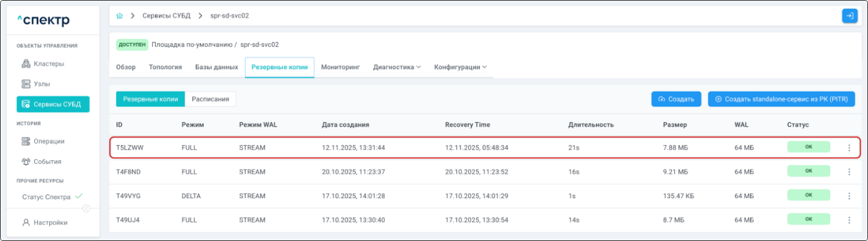Click the home icon in breadcrumb
The height and width of the screenshot is (241, 868).
coord(119,16)
